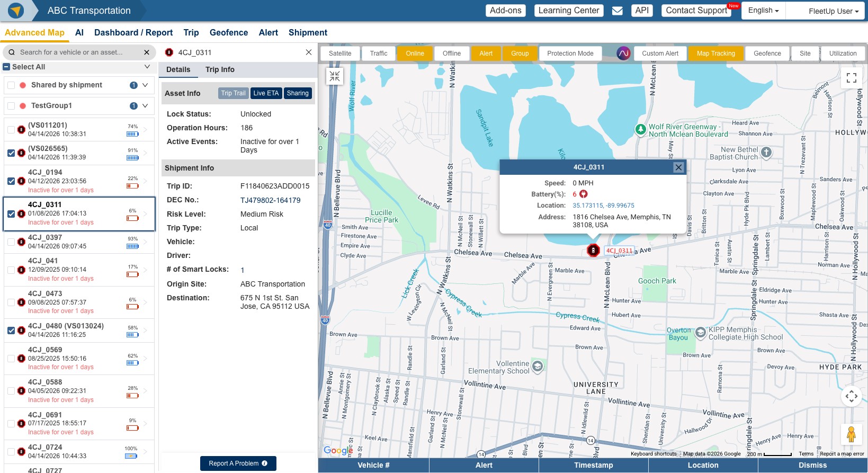Open DEC No. TJ479802-164179 link
868x473 pixels.
(270, 200)
